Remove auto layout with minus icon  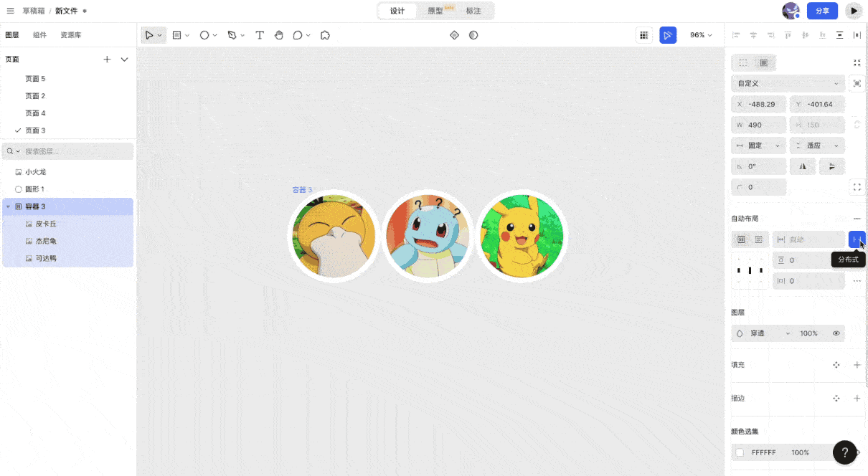[x=857, y=219]
